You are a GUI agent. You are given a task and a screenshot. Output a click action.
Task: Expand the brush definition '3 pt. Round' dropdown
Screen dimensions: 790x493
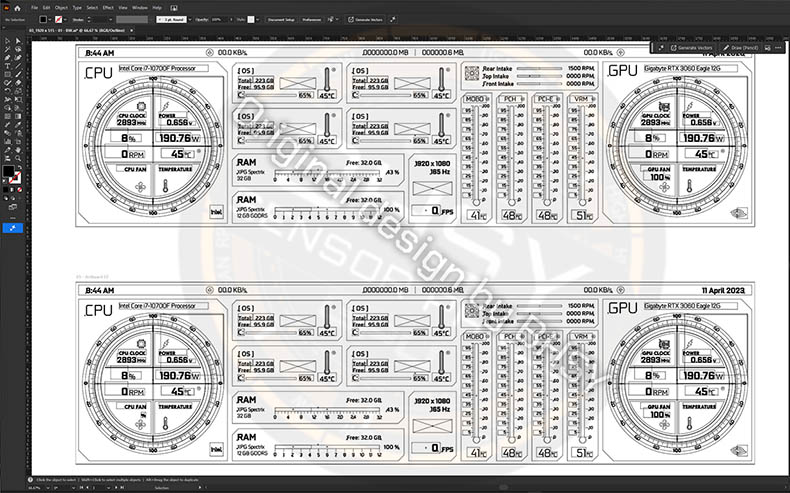190,20
